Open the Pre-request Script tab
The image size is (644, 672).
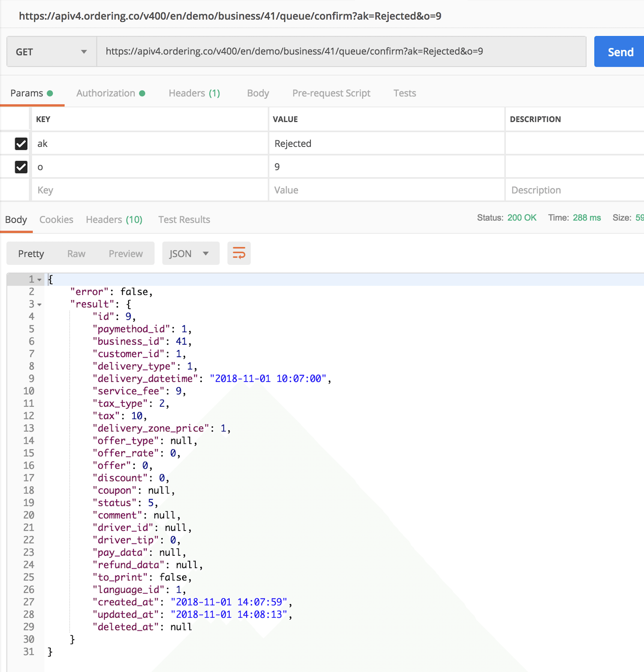tap(331, 93)
